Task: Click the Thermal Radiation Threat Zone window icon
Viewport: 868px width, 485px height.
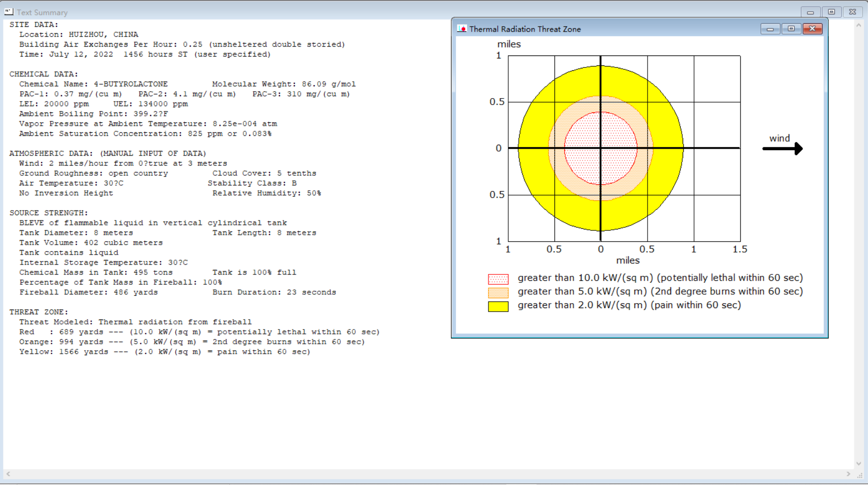Action: [x=462, y=29]
